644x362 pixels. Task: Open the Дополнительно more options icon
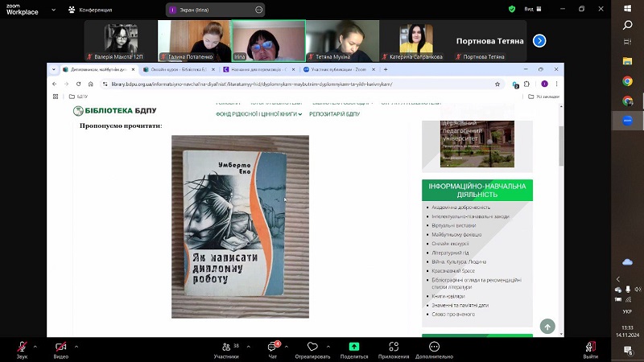[x=434, y=347]
